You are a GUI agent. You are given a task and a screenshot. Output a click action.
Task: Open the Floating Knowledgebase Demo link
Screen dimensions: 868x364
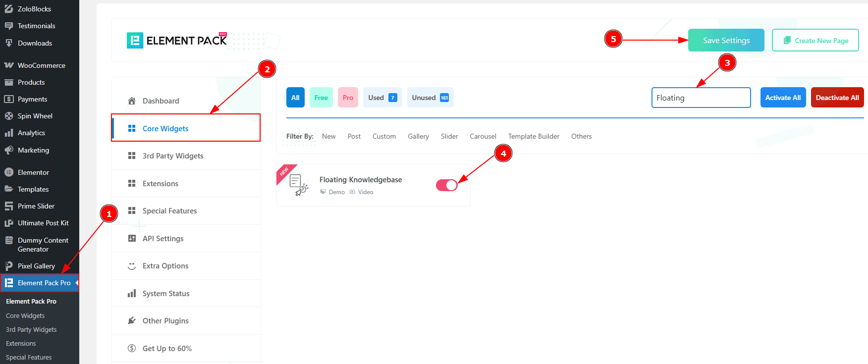click(332, 192)
